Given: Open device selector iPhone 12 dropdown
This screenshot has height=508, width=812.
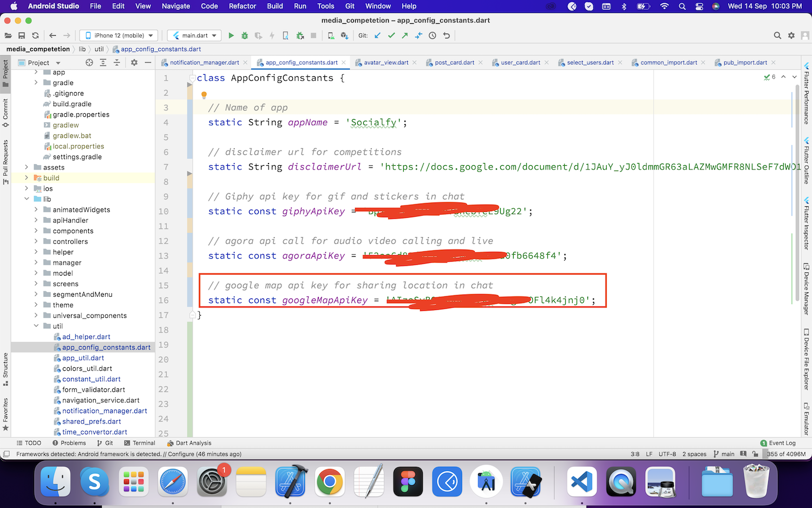Looking at the screenshot, I should [x=119, y=36].
